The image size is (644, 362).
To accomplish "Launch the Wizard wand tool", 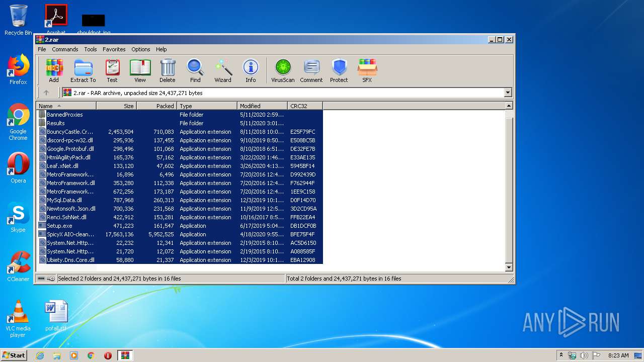I will [x=223, y=70].
